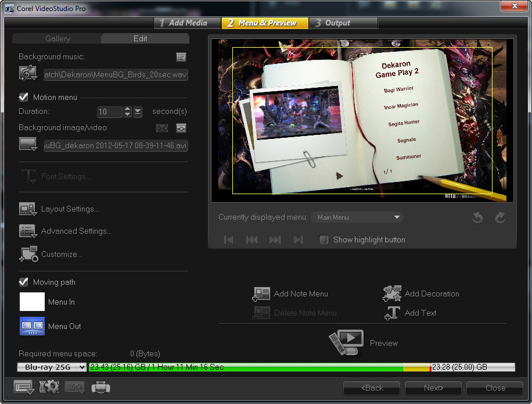This screenshot has height=404, width=532.
Task: Click the Next button
Action: (433, 388)
